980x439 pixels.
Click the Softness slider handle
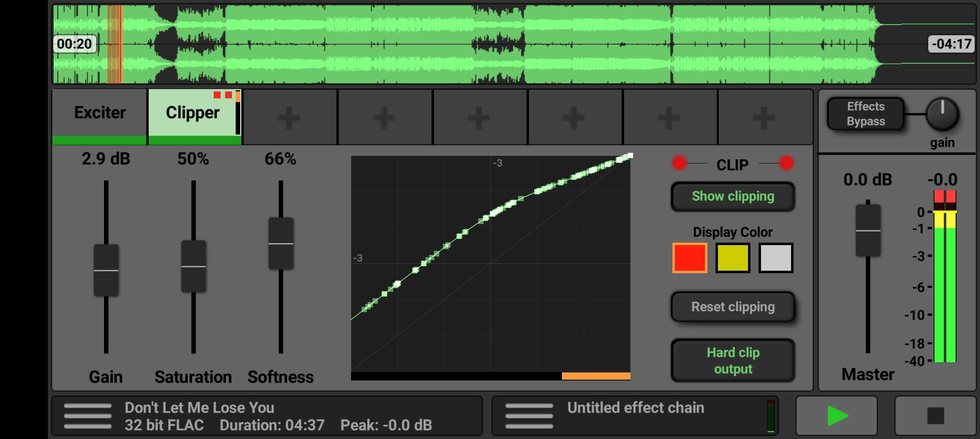pos(281,243)
